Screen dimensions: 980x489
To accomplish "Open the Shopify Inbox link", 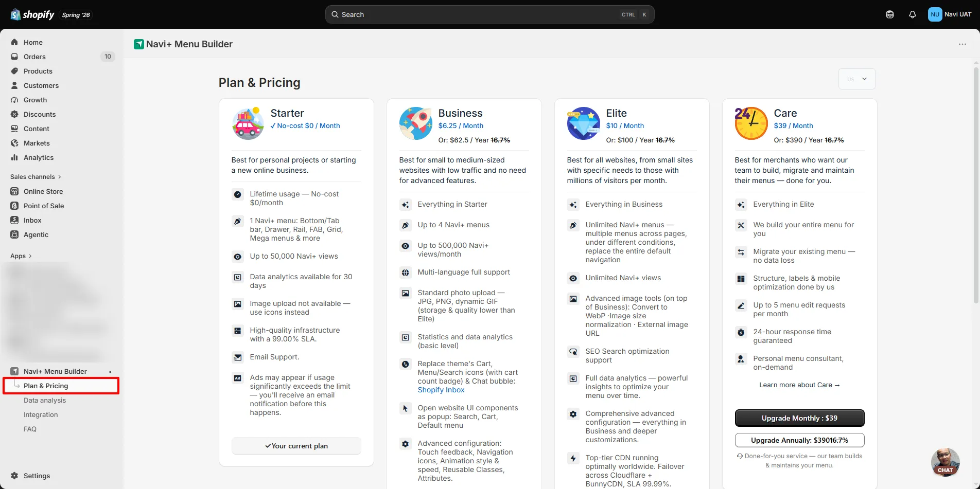I will click(441, 390).
